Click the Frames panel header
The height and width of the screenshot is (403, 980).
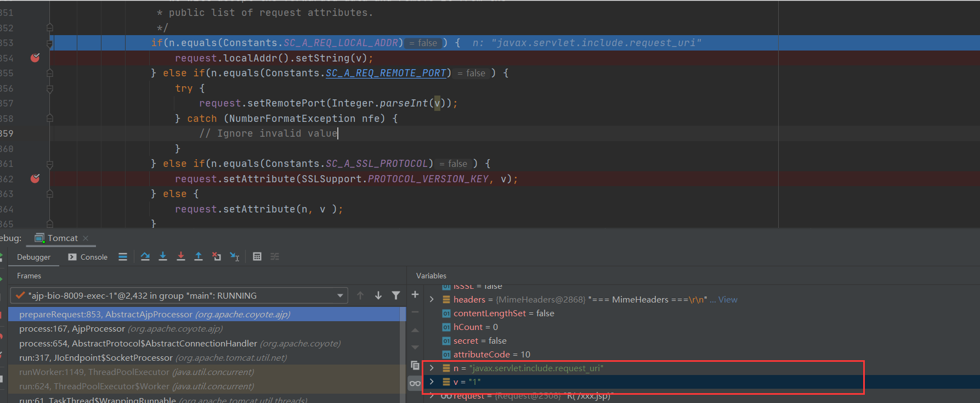click(29, 276)
